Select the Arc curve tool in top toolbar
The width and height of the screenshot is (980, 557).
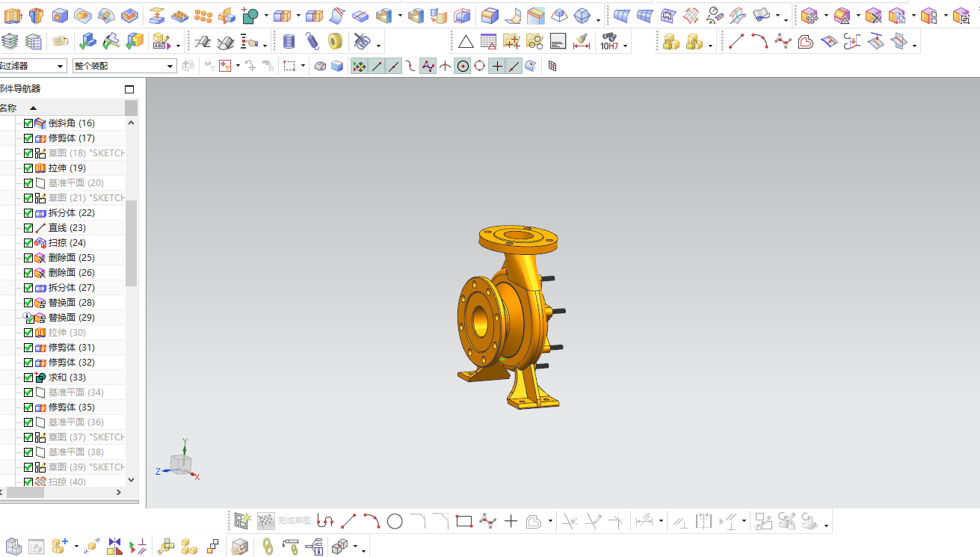[x=759, y=42]
